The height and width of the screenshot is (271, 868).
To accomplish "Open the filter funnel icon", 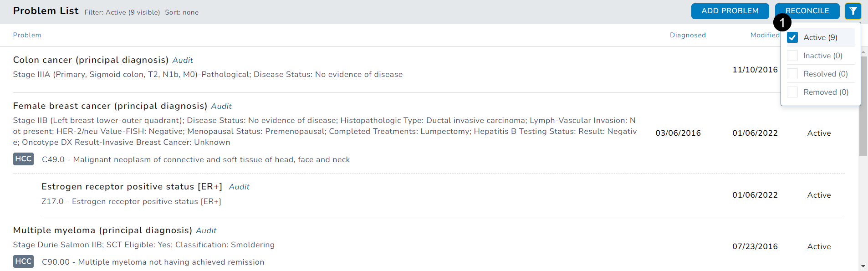I will (853, 11).
